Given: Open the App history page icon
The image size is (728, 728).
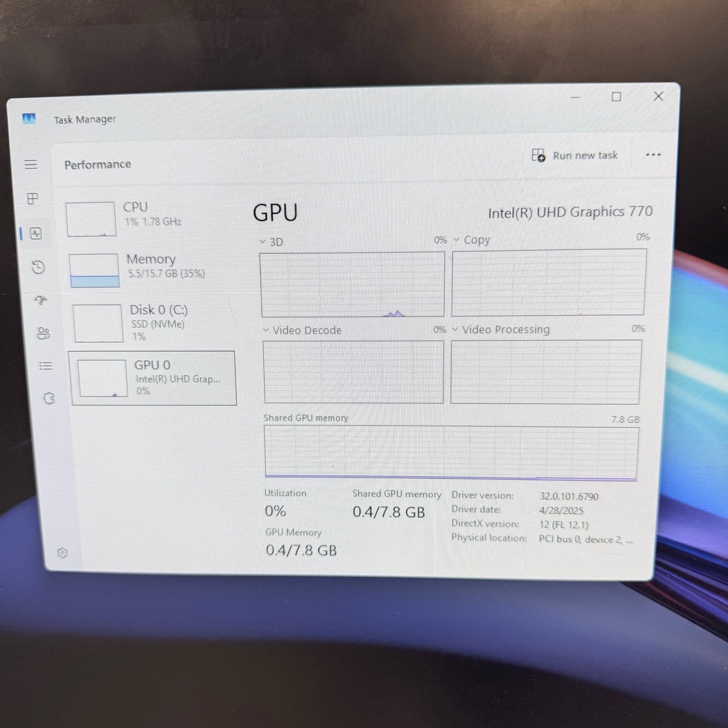Looking at the screenshot, I should (38, 267).
